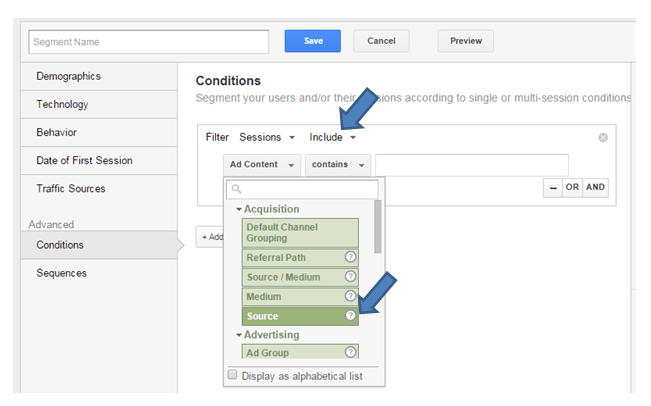This screenshot has width=651, height=406.
Task: Enable Display as alphabetical list checkbox
Action: (x=232, y=375)
